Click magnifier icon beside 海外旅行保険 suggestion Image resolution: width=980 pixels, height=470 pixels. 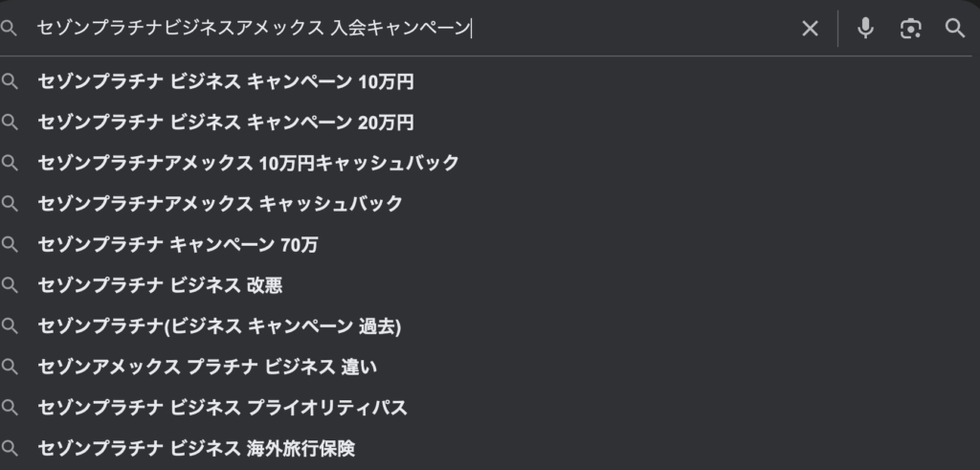click(x=11, y=448)
